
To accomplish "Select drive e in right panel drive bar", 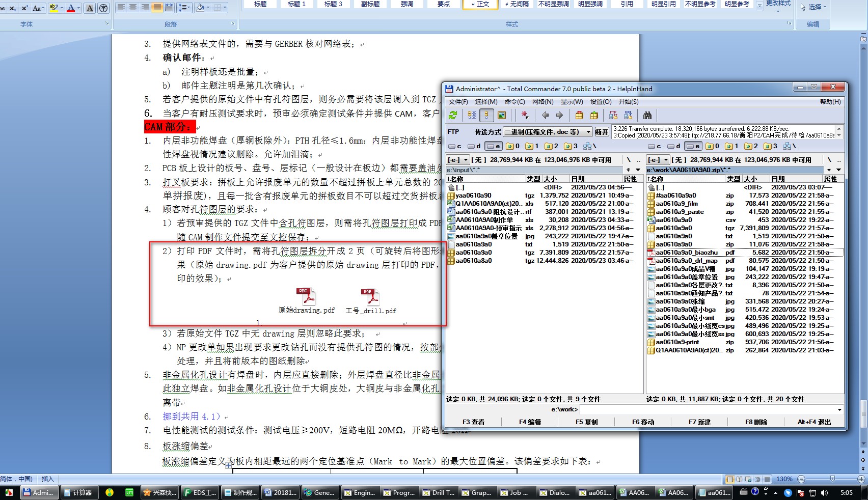I will (x=693, y=146).
